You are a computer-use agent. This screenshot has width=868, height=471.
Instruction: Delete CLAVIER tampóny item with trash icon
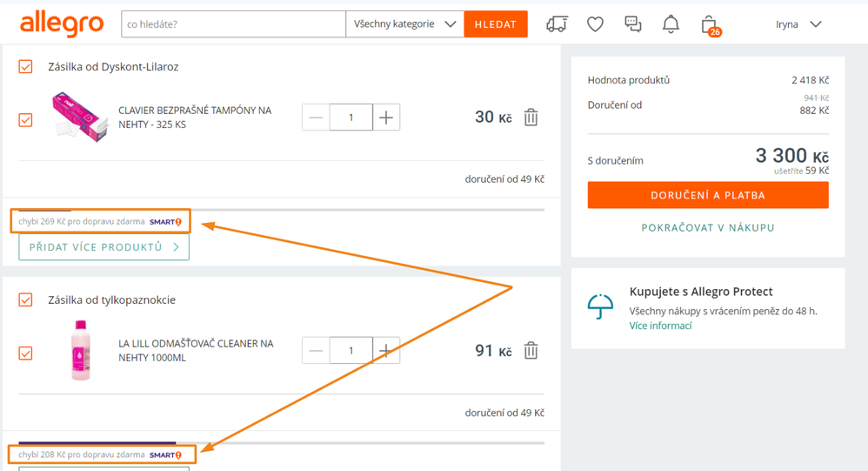pos(531,117)
